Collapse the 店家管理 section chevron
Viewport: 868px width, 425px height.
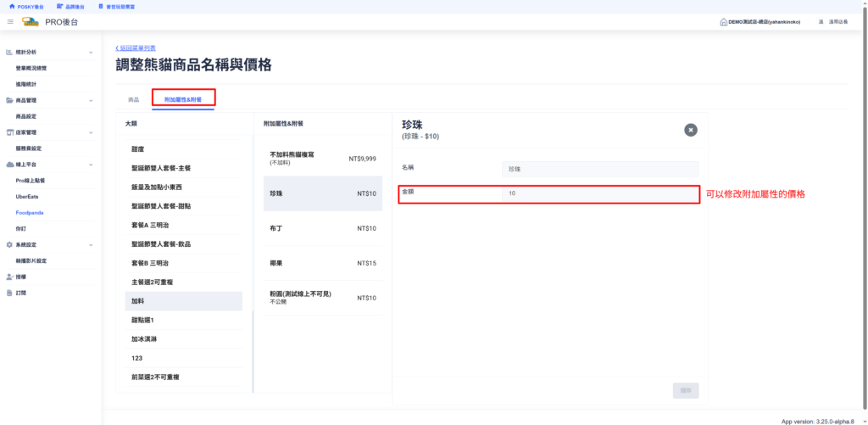(x=91, y=132)
